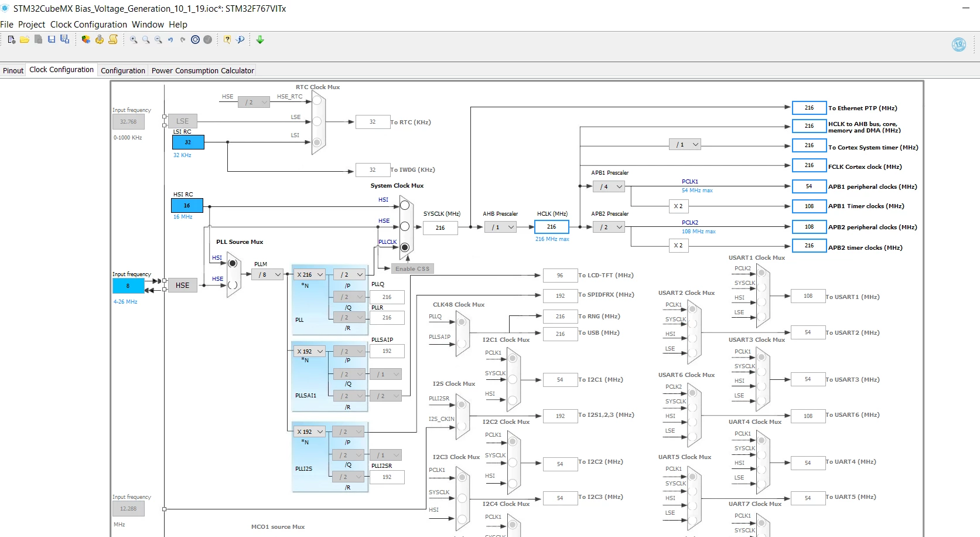Open the main PLL X 216 multiplier dropdown
This screenshot has height=537, width=980.
tap(310, 274)
